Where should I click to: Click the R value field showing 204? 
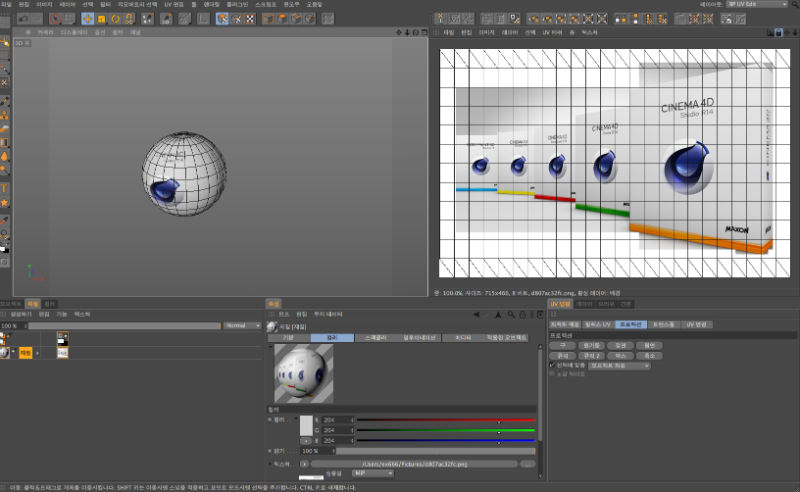point(337,420)
